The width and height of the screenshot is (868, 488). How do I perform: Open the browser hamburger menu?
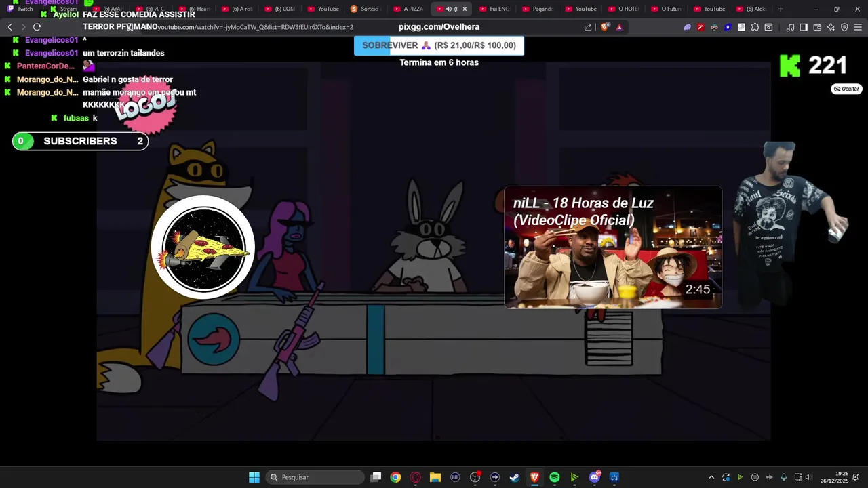click(x=858, y=27)
